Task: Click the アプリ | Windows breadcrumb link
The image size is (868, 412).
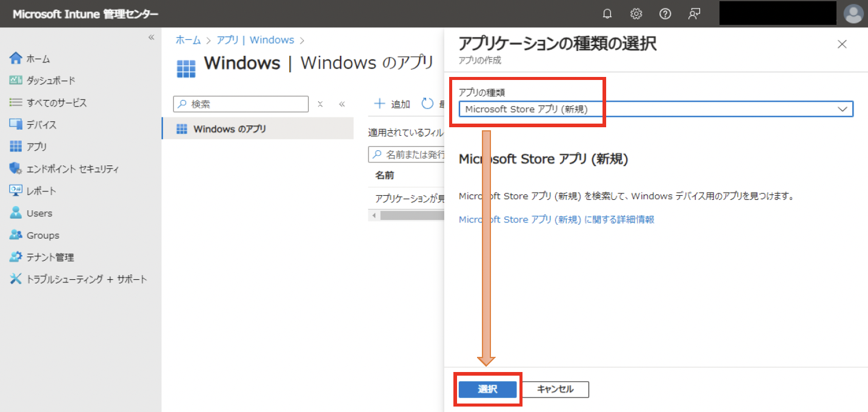Action: pyautogui.click(x=255, y=40)
